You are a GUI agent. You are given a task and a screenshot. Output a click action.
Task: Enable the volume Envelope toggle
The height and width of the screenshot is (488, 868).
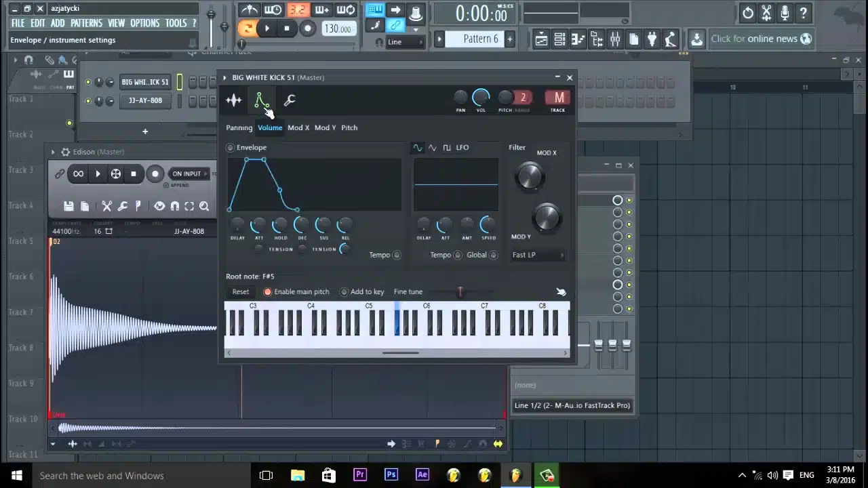231,148
